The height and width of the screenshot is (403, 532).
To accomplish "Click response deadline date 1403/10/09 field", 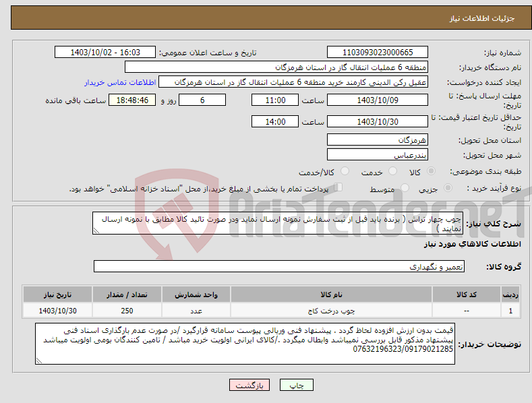I will point(378,100).
